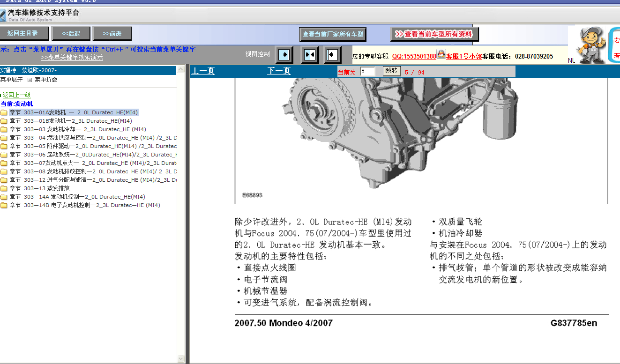Click 2007.50 Mondeo 4/2007 footer text
The height and width of the screenshot is (364, 620).
click(x=284, y=323)
